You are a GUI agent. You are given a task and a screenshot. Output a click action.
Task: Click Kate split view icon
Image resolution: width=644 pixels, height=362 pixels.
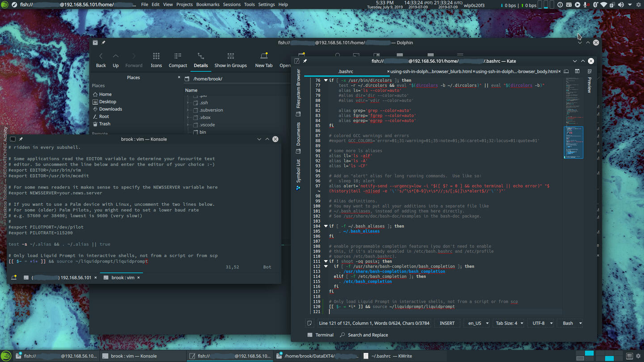pyautogui.click(x=577, y=72)
